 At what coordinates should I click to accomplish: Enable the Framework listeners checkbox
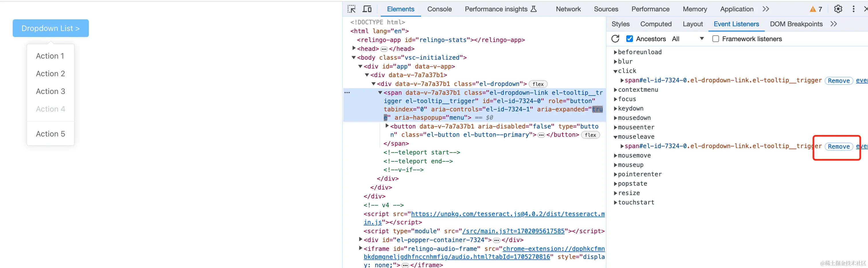point(716,39)
